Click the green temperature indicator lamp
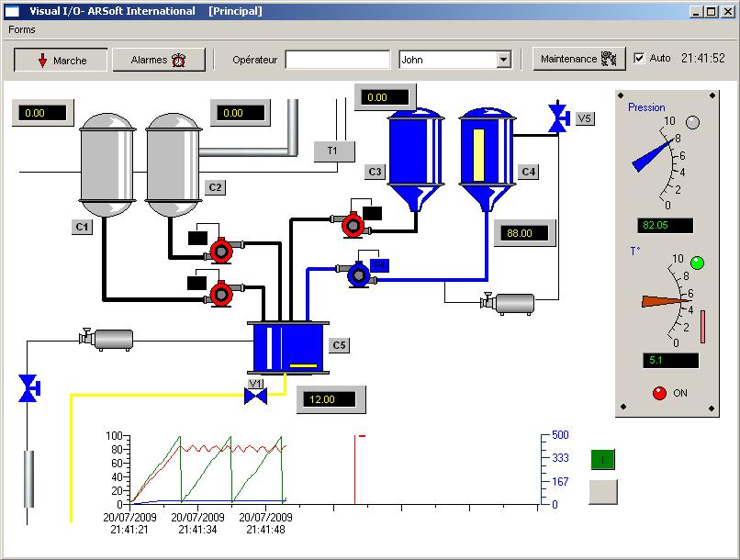This screenshot has height=560, width=740. pos(697,263)
